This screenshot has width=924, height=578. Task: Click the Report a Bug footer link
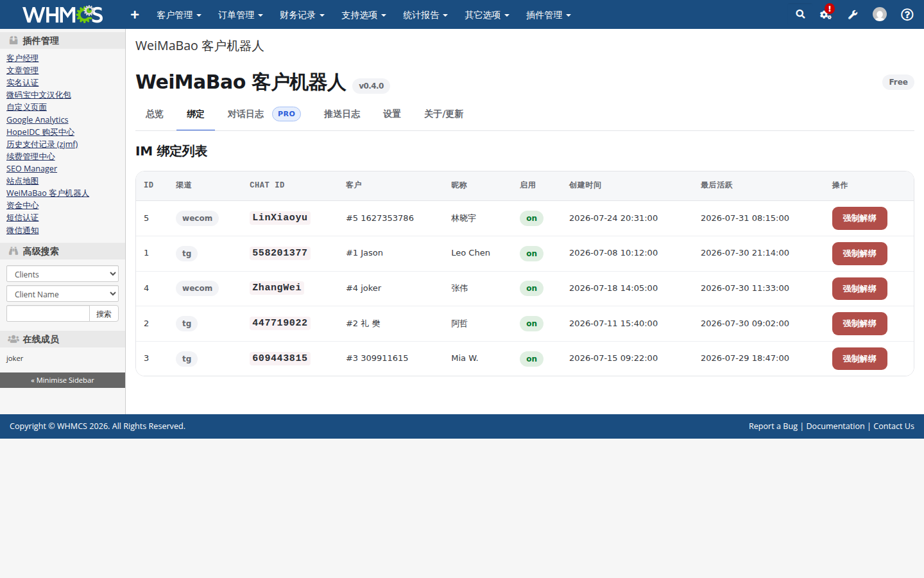click(x=773, y=426)
